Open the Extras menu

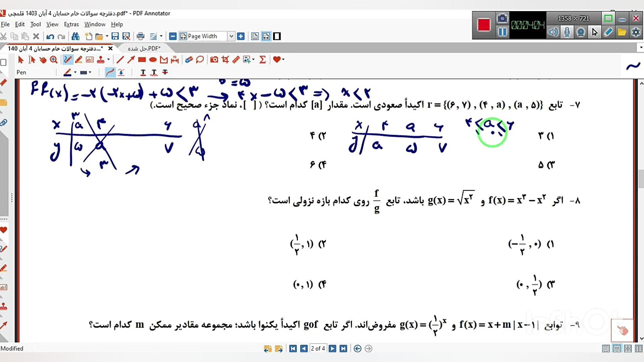point(71,24)
